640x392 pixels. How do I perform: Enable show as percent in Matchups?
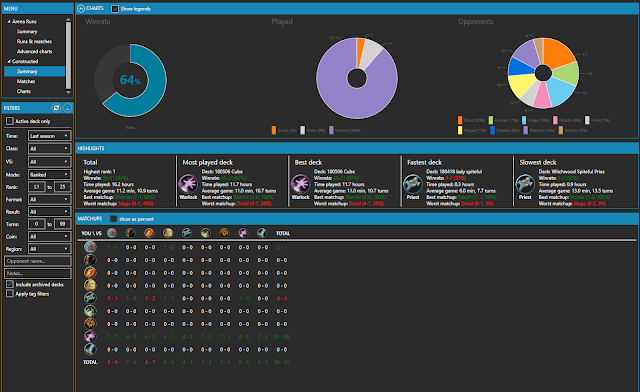click(x=113, y=219)
